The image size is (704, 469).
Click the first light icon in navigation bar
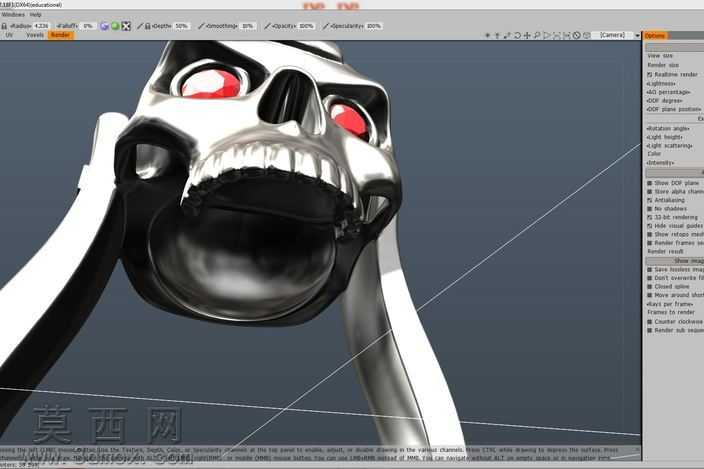coord(488,35)
